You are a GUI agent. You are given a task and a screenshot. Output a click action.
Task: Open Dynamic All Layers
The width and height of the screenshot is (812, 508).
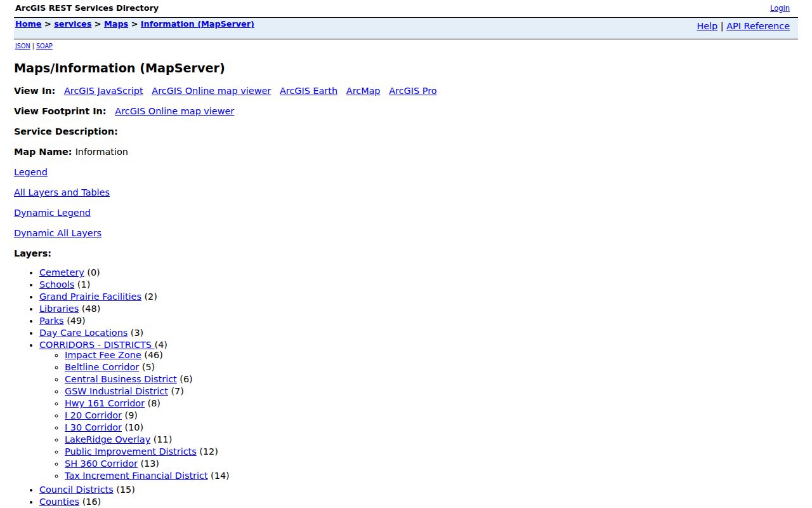(58, 233)
